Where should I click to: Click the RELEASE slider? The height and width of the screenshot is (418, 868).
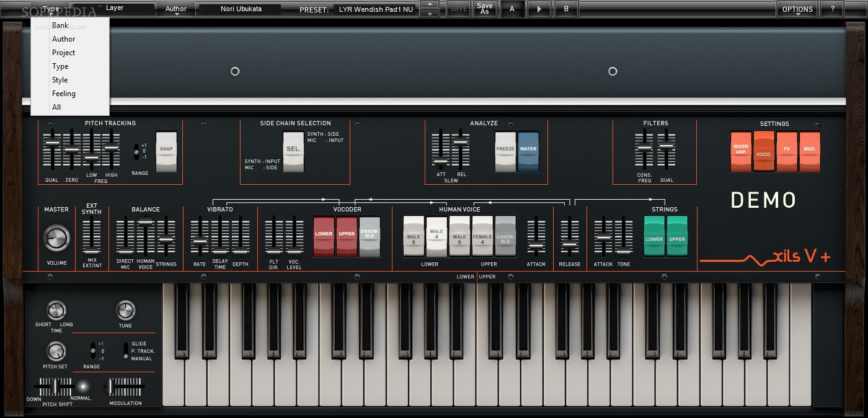(x=569, y=237)
